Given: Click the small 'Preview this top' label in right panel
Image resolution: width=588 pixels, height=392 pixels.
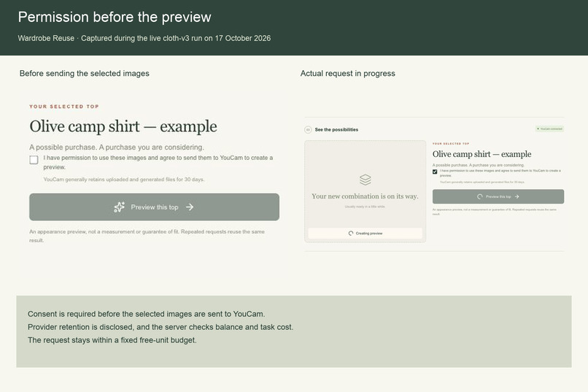Looking at the screenshot, I should pyautogui.click(x=498, y=196).
